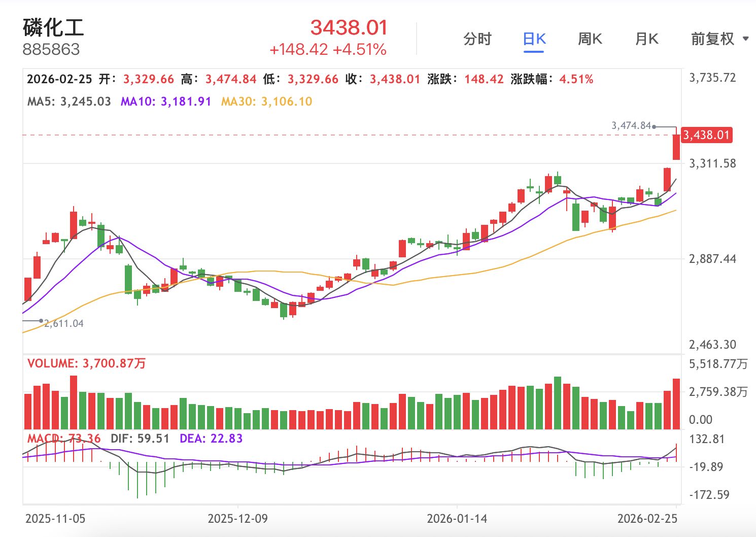Click the dropdown arrow beside 前复权
Viewport: 756px width, 537px height.
(x=745, y=39)
